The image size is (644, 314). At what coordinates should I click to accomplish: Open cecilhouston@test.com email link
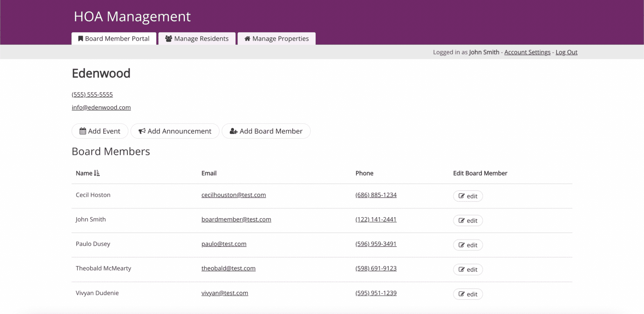coord(234,195)
